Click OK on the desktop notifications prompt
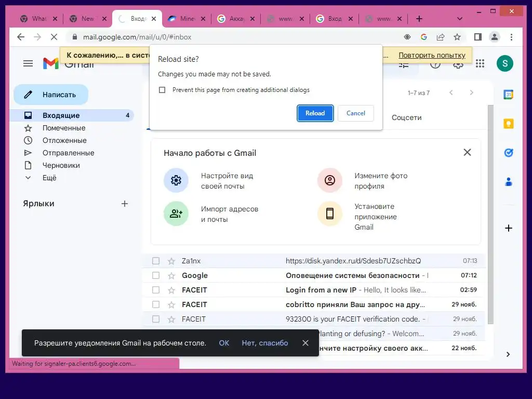The height and width of the screenshot is (399, 532). coord(224,343)
